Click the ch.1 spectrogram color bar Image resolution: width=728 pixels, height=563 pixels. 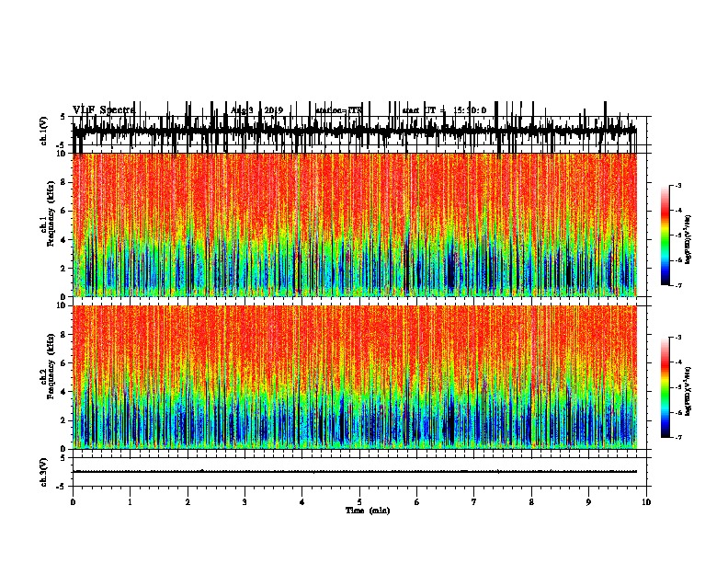pyautogui.click(x=665, y=236)
